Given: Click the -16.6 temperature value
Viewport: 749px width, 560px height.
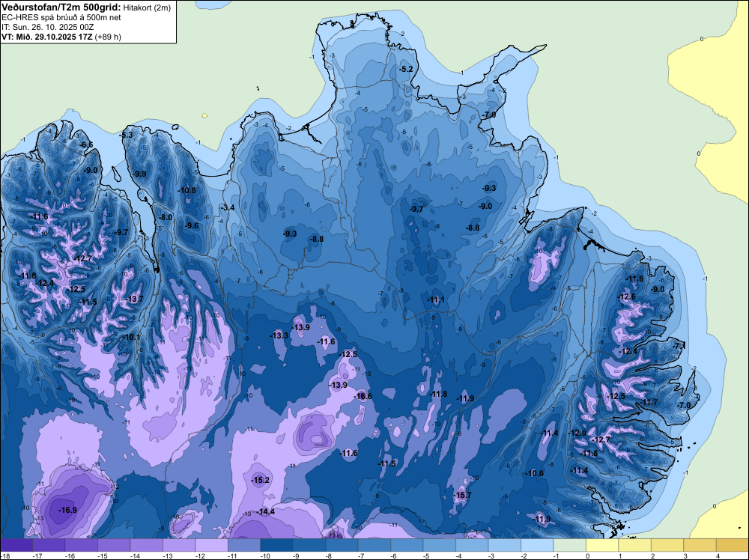Looking at the screenshot, I should coord(363,396).
